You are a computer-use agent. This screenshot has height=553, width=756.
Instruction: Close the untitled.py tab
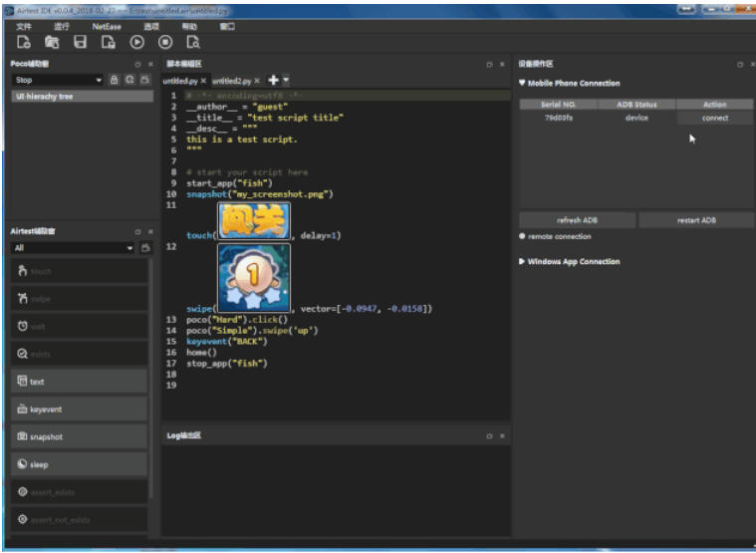click(x=203, y=81)
